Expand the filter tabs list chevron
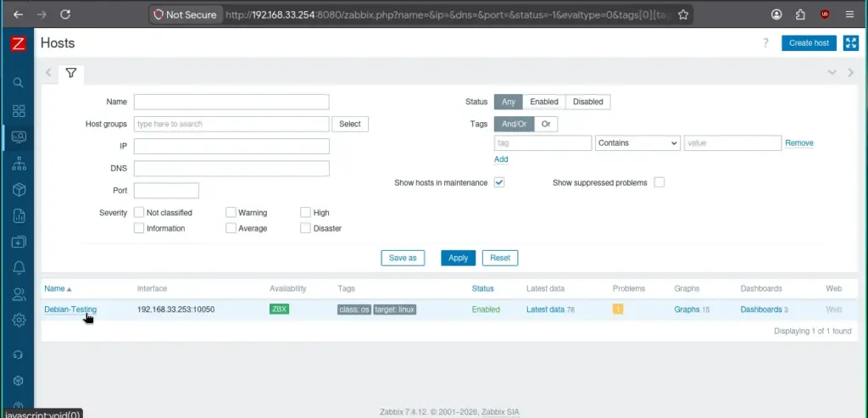The width and height of the screenshot is (868, 418). (832, 73)
